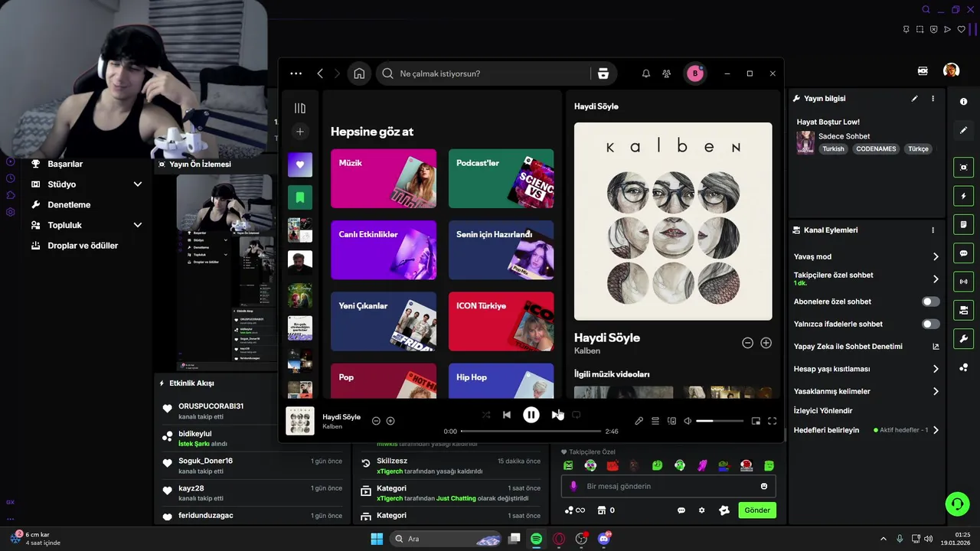Click the Gönder chat button

coord(757,510)
